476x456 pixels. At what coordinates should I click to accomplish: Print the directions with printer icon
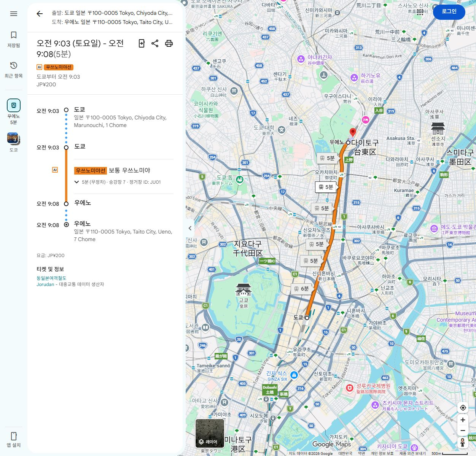[x=169, y=43]
